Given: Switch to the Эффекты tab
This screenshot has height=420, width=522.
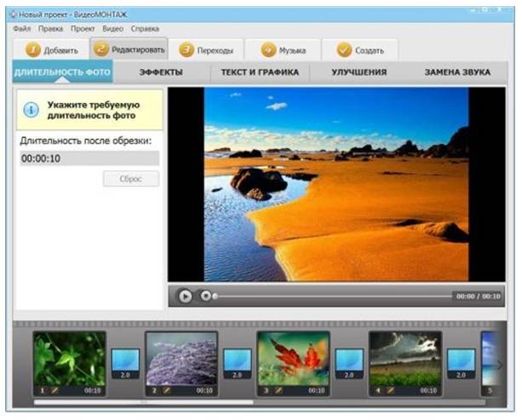Looking at the screenshot, I should (161, 72).
